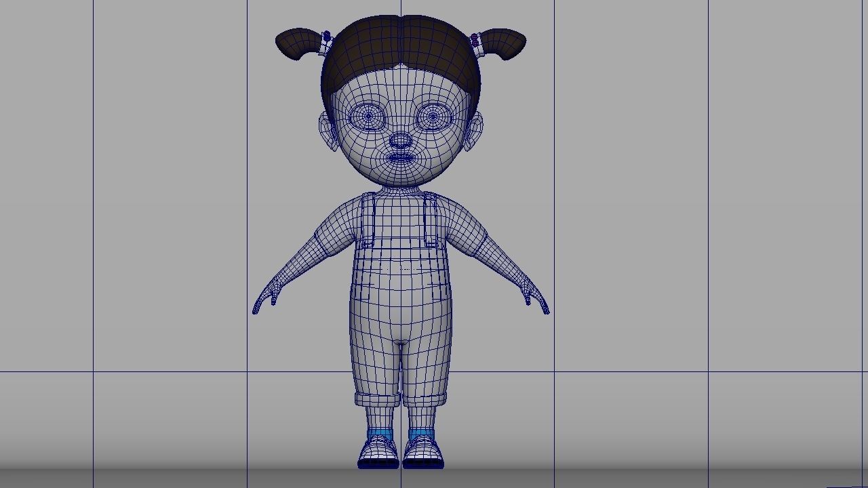Select the blue sock on the viewer's right
This screenshot has height=488, width=868.
coord(421,434)
